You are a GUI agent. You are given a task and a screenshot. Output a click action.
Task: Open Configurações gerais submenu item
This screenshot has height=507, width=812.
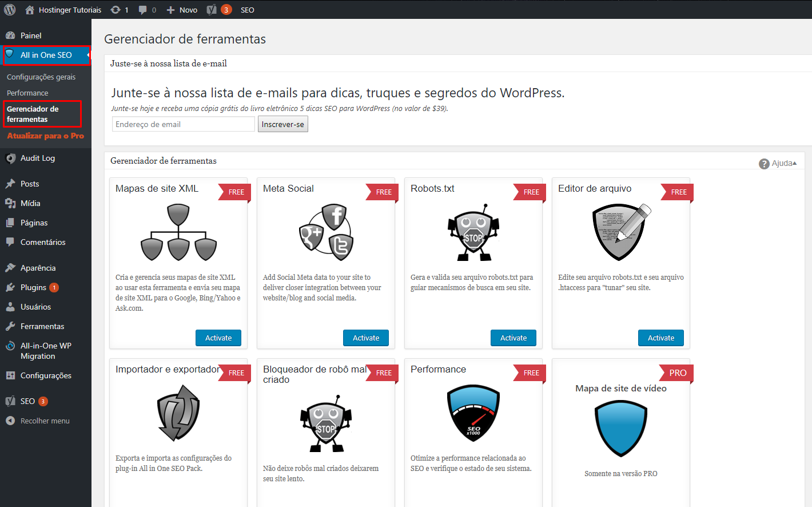click(41, 77)
